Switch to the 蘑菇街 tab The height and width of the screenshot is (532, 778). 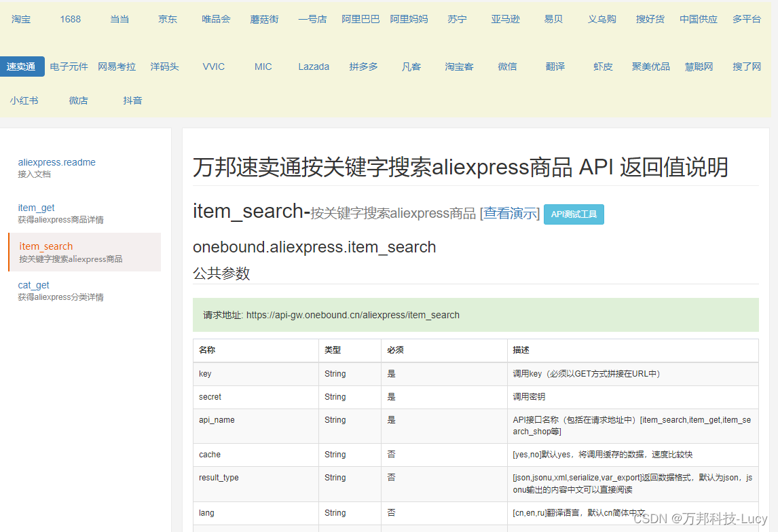click(265, 19)
